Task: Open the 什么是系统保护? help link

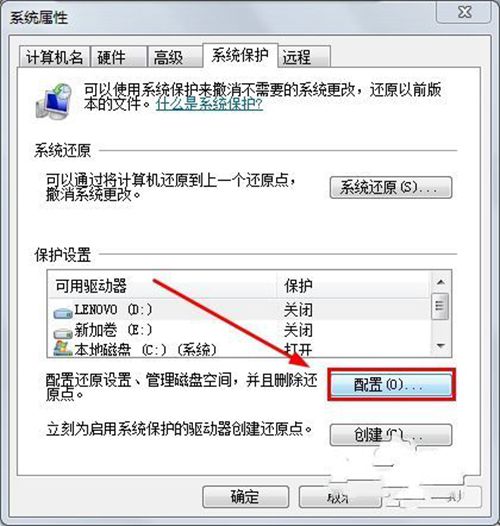Action: pyautogui.click(x=209, y=104)
